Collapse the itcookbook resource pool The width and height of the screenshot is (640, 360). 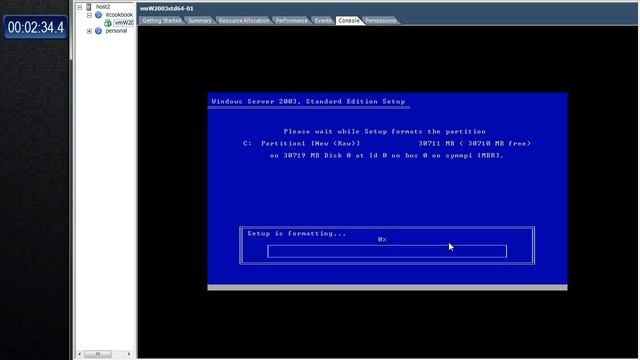[89, 15]
